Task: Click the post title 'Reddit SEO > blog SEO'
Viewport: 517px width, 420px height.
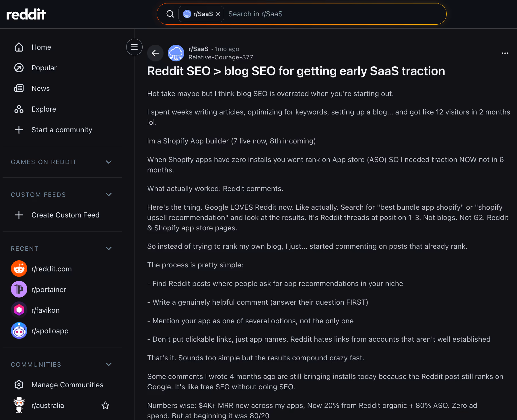Action: pos(296,71)
